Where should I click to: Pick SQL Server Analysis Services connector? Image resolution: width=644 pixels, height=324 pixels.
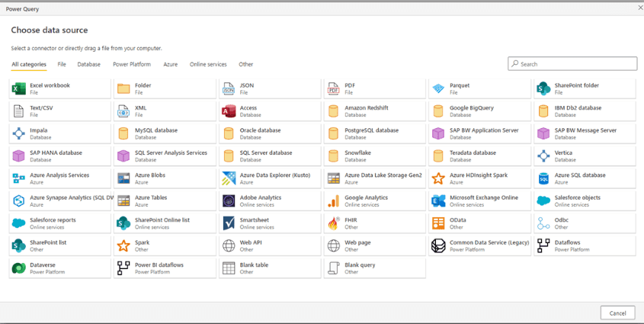[165, 156]
